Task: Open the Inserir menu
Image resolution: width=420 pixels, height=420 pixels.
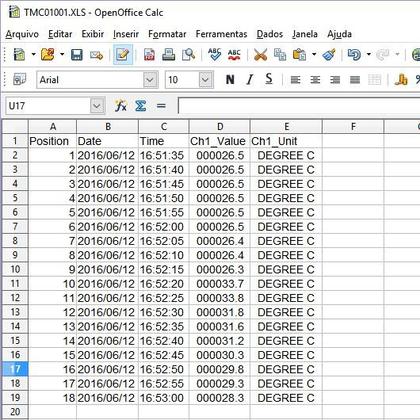Action: 126,34
